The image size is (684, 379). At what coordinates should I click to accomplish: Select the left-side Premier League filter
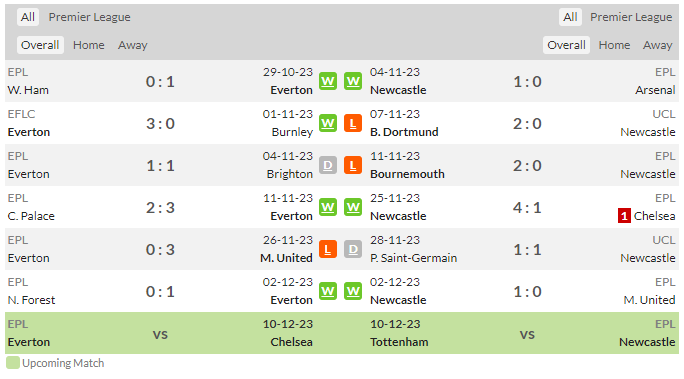coord(89,17)
